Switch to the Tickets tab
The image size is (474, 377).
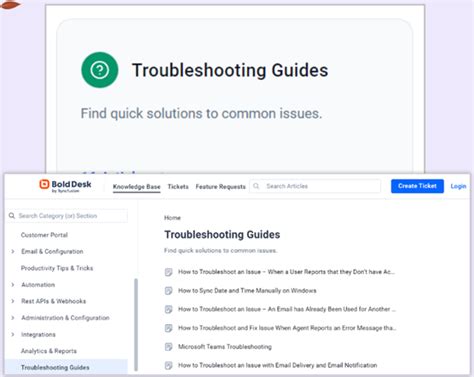click(178, 187)
